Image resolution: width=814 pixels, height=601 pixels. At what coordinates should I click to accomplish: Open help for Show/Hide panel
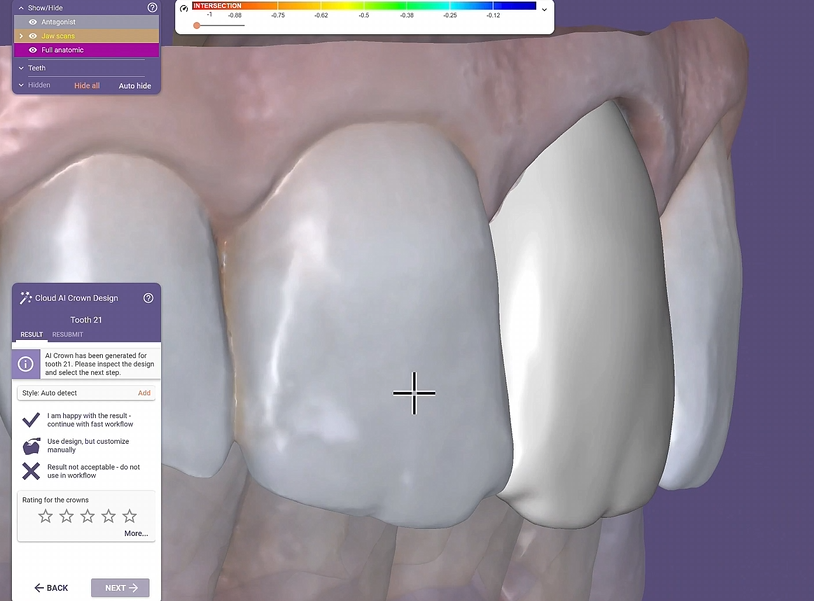coord(152,7)
